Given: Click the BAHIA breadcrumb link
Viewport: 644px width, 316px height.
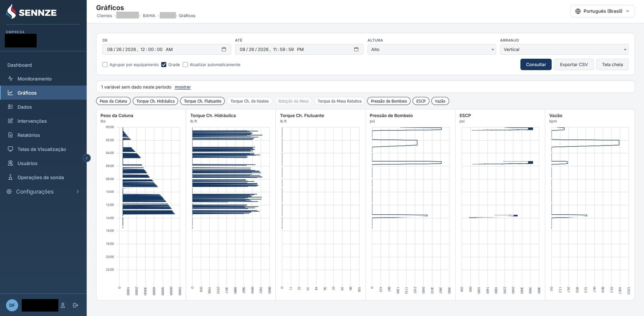Looking at the screenshot, I should (149, 16).
